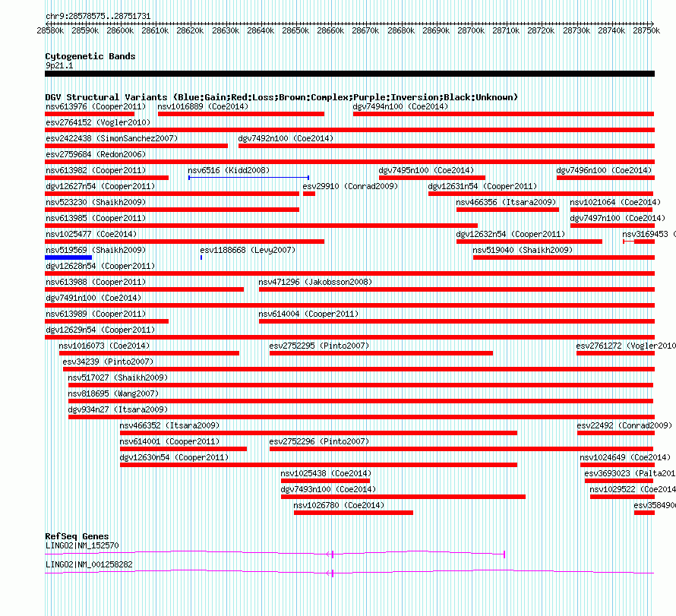Click nsv471296 (Jakobsson2008) label
This screenshot has width=676, height=616.
coord(315,282)
